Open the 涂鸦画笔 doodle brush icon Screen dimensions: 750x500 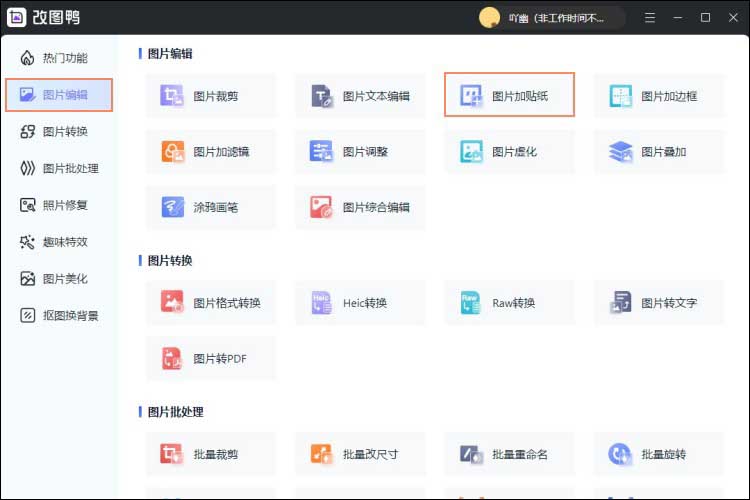tap(173, 207)
